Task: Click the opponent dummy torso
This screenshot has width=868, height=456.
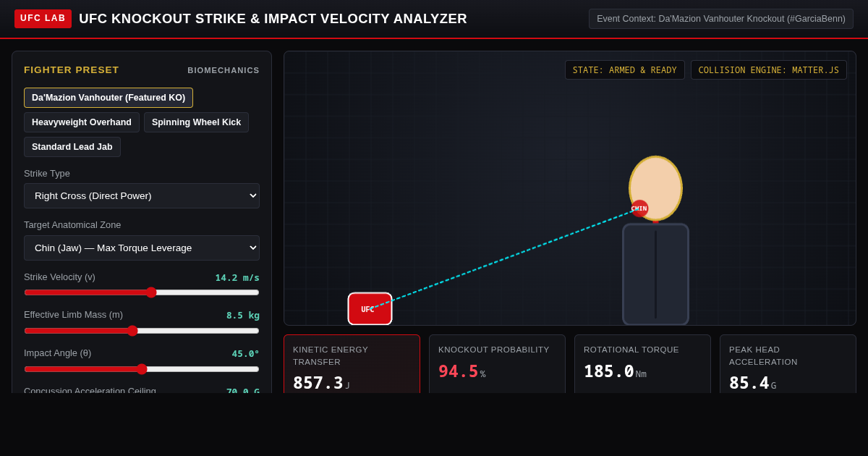Action: pyautogui.click(x=656, y=274)
